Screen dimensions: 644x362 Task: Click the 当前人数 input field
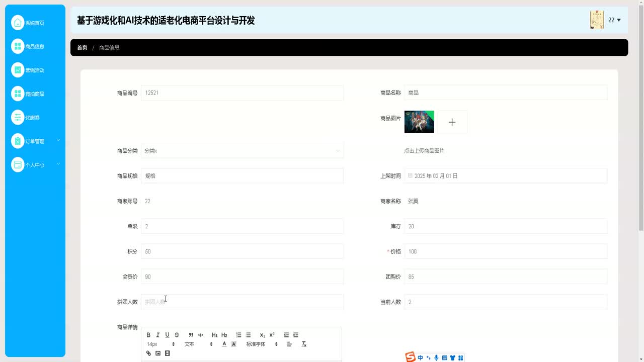[506, 301]
